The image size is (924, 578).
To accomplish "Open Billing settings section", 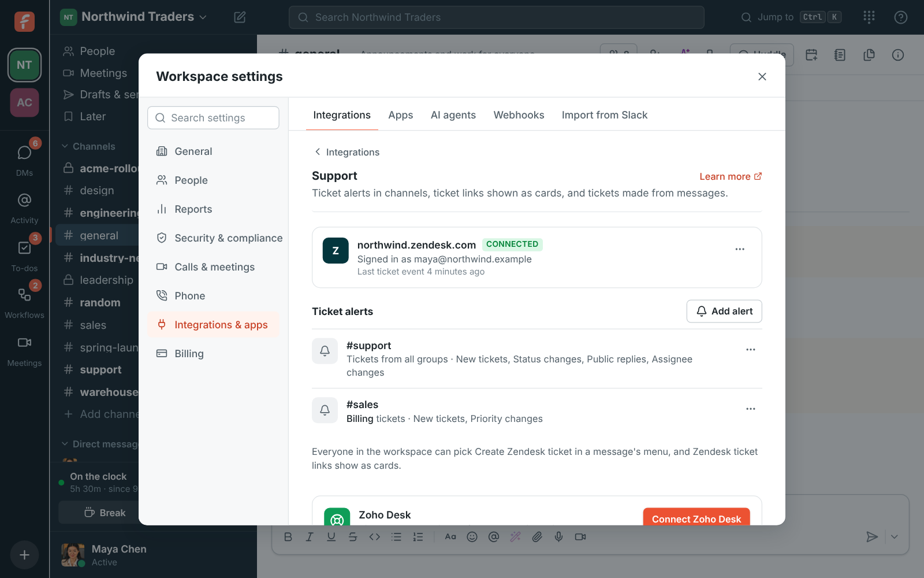I will 214,354.
